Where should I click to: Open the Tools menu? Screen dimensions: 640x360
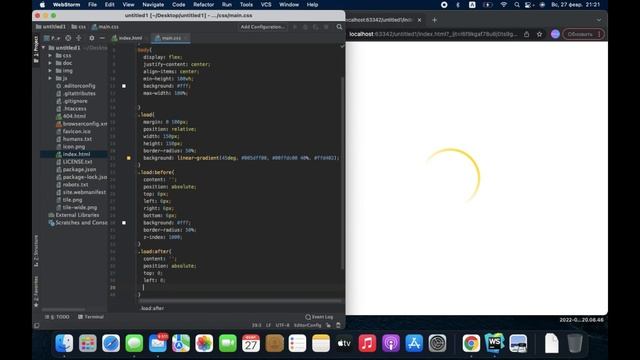click(246, 5)
